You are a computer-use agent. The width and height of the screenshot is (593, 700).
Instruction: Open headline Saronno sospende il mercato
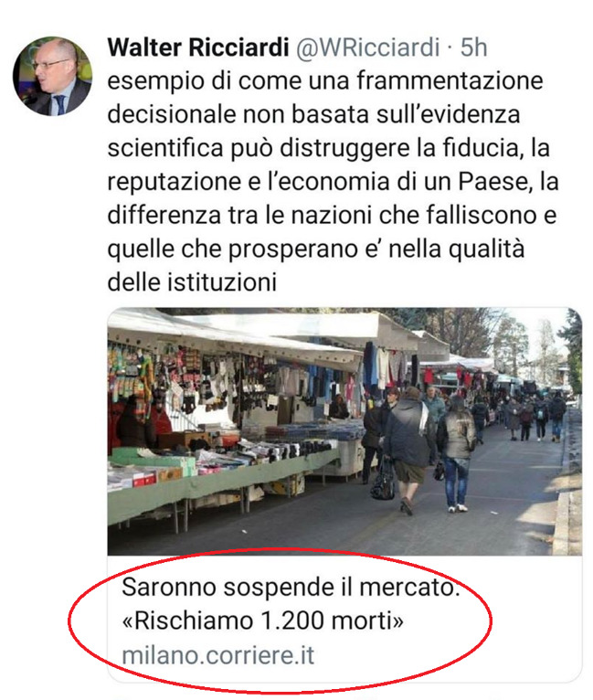coord(291,587)
